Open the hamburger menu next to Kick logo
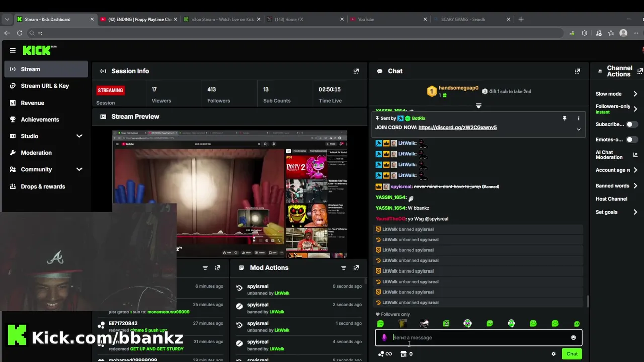Image resolution: width=644 pixels, height=362 pixels. coord(12,50)
